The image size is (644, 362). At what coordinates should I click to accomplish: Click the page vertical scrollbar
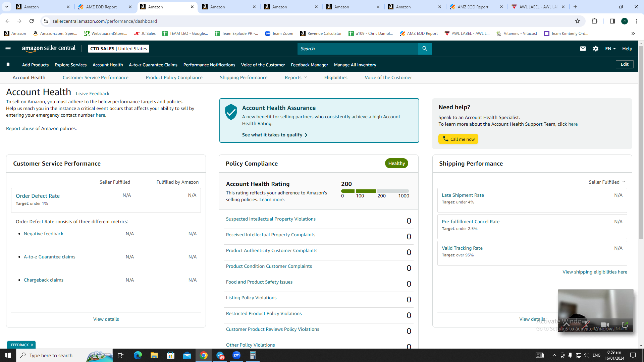point(641,142)
